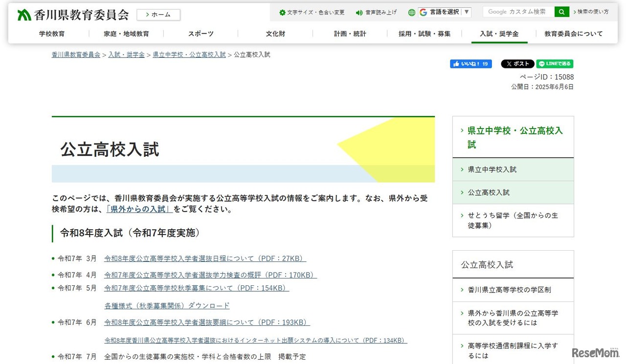Share the page with X post button

[517, 64]
